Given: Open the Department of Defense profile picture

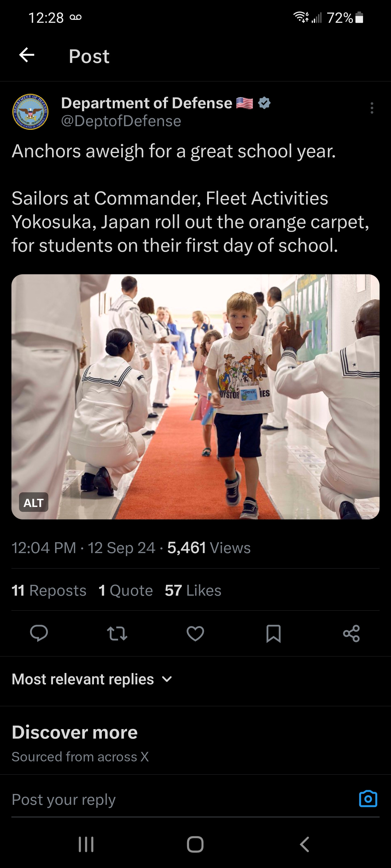Looking at the screenshot, I should click(x=30, y=112).
